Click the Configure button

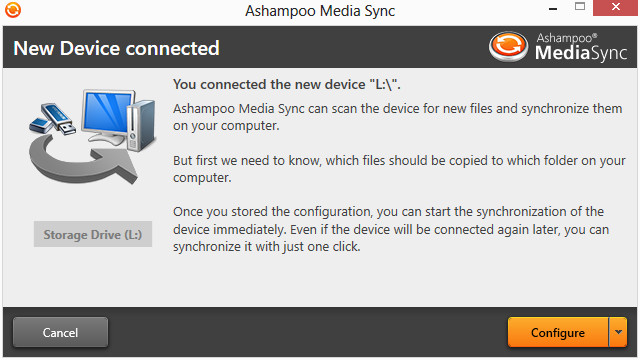tap(558, 332)
